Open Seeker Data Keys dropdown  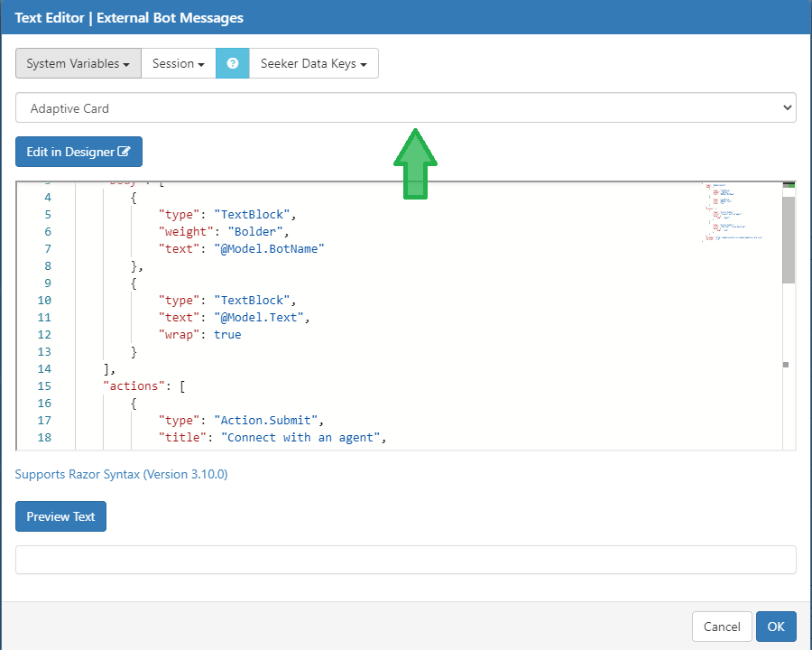click(x=314, y=63)
